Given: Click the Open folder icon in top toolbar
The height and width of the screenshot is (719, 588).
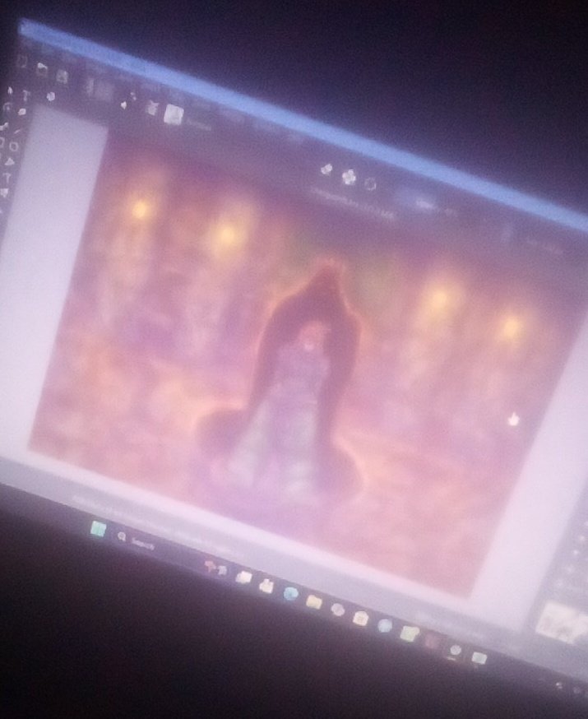Looking at the screenshot, I should tap(42, 70).
